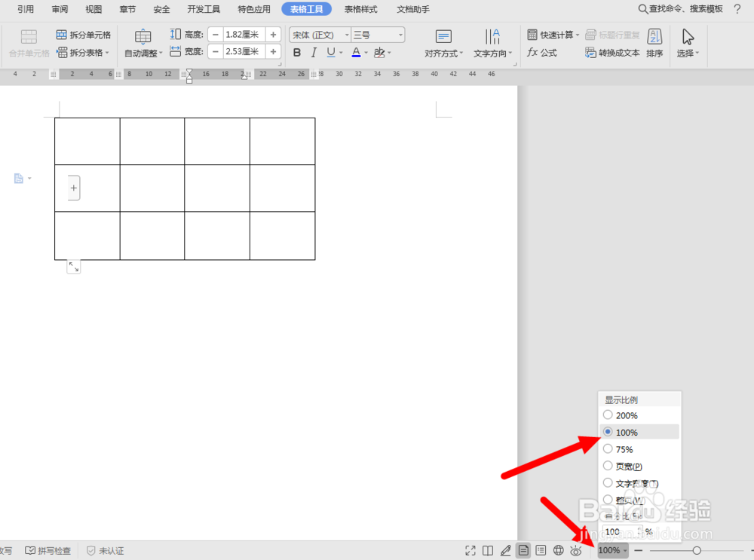Click the plus handle to add a row

[x=74, y=188]
